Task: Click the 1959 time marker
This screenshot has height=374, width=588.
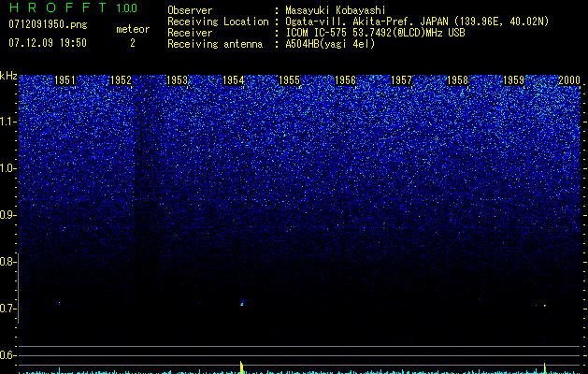Action: tap(513, 80)
